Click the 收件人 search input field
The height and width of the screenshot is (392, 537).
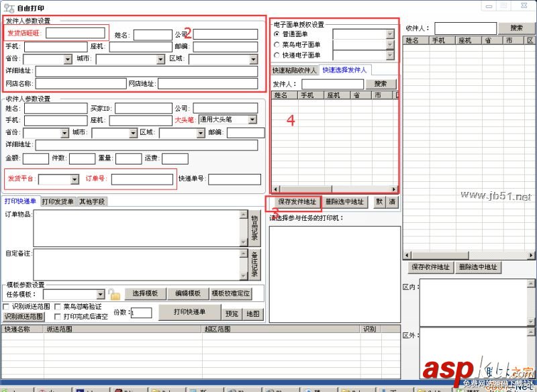(465, 28)
